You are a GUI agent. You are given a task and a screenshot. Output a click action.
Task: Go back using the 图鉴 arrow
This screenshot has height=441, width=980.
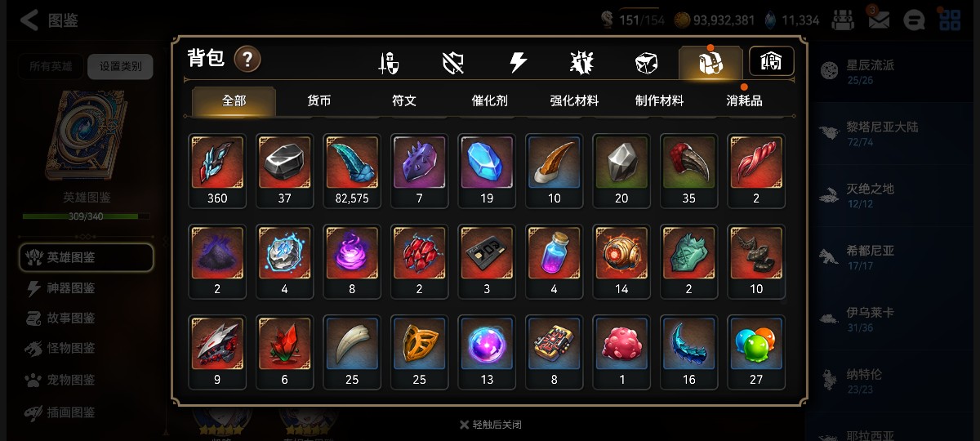pos(49,20)
